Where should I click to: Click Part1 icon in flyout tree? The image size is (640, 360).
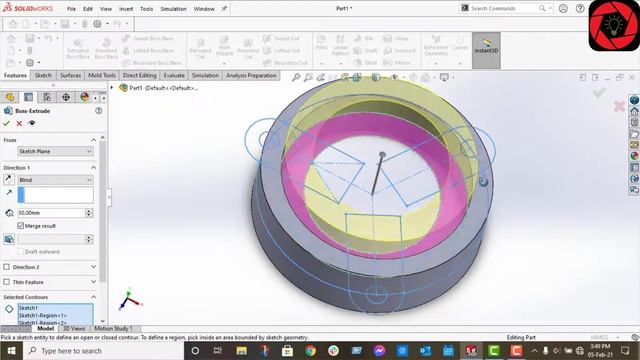123,87
